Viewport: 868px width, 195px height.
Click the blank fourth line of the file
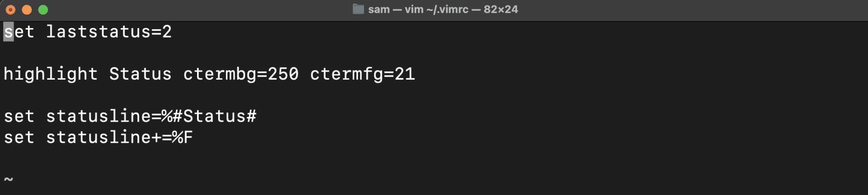434,95
